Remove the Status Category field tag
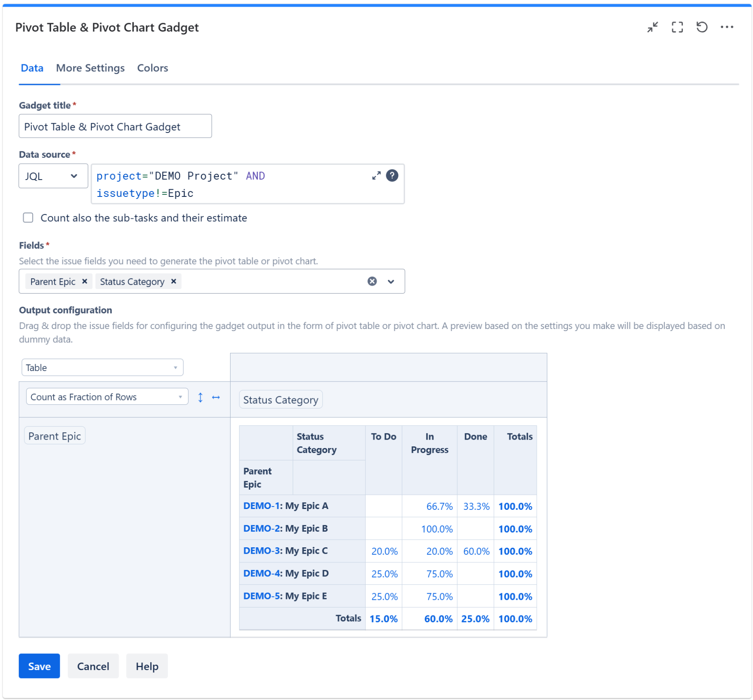 tap(173, 281)
